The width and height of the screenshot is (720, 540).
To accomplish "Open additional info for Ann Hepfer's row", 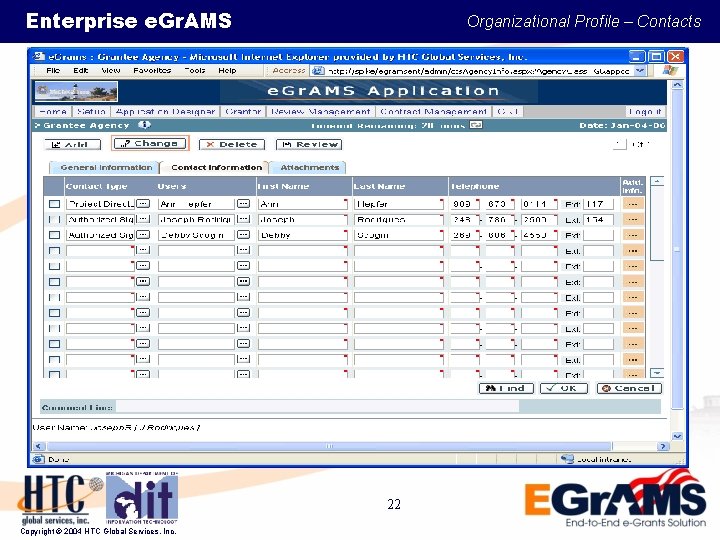I will point(633,204).
